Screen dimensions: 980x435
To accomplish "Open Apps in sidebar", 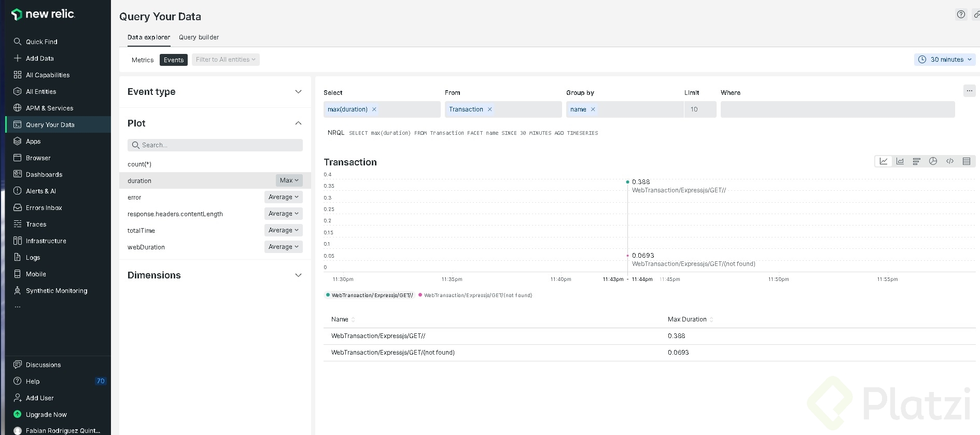I will click(x=58, y=141).
